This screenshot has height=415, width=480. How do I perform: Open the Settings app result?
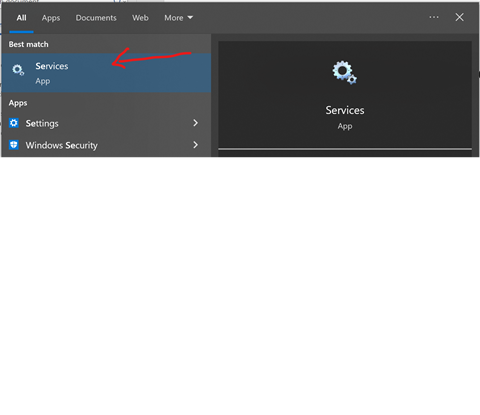pos(106,123)
